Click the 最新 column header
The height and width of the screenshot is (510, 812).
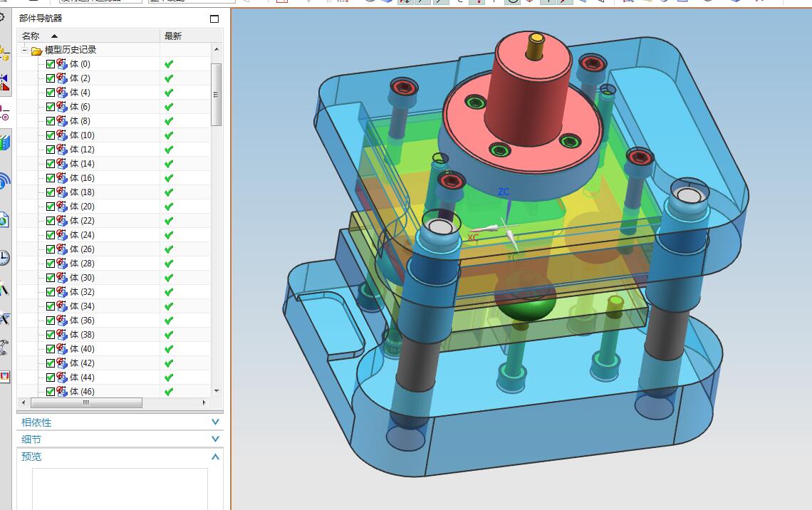point(191,36)
